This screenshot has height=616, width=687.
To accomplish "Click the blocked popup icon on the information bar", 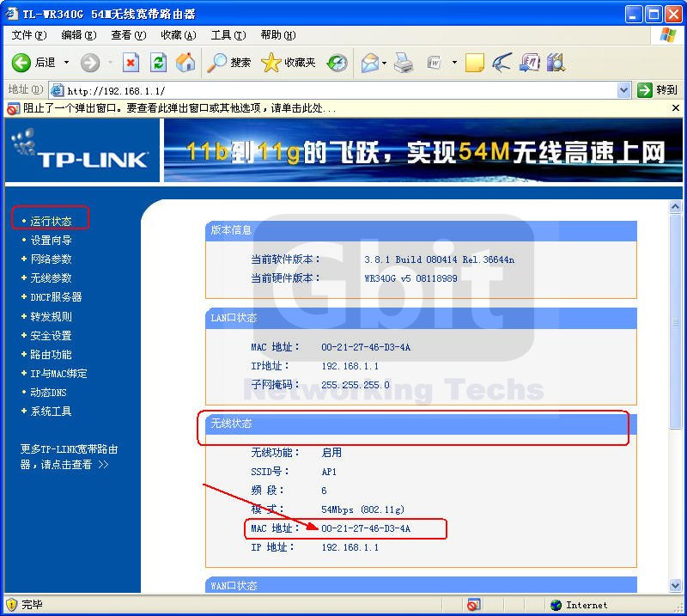I will 14,109.
